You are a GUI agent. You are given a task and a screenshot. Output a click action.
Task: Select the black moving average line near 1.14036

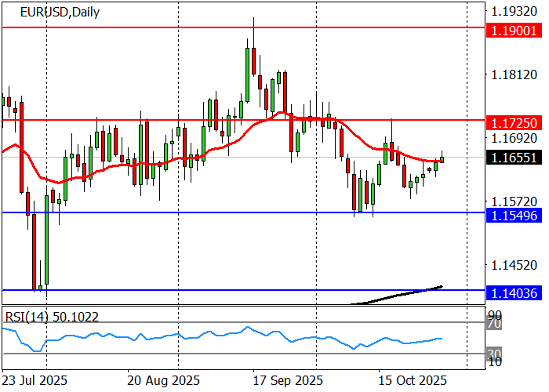coord(408,293)
